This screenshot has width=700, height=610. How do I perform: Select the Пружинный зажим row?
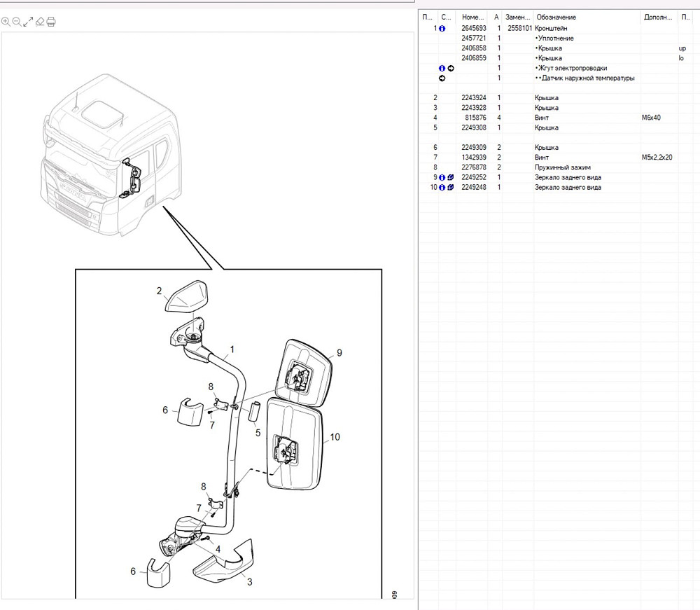click(563, 168)
